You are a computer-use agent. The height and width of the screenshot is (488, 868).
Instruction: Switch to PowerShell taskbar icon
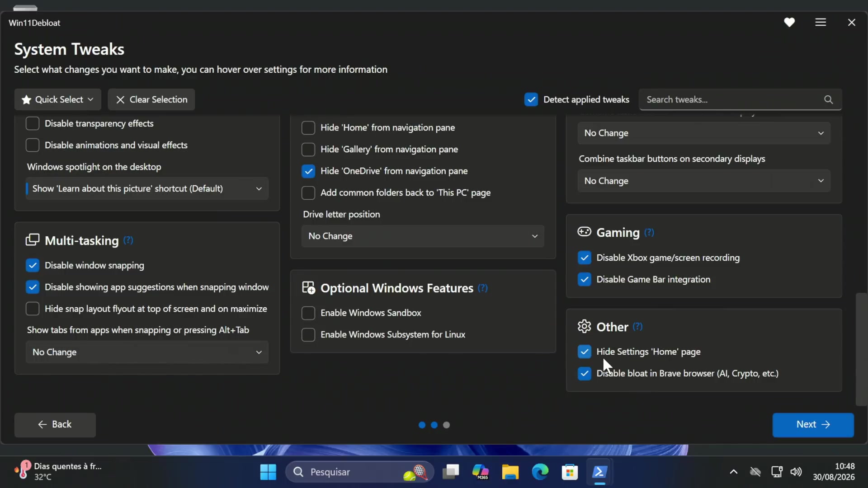(x=599, y=472)
